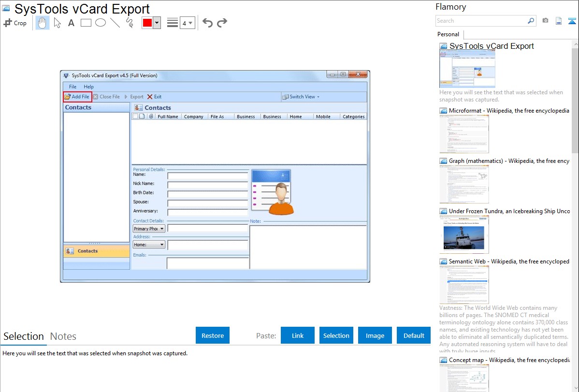Pick the rectangle shape tool
The height and width of the screenshot is (392, 579).
[x=86, y=23]
